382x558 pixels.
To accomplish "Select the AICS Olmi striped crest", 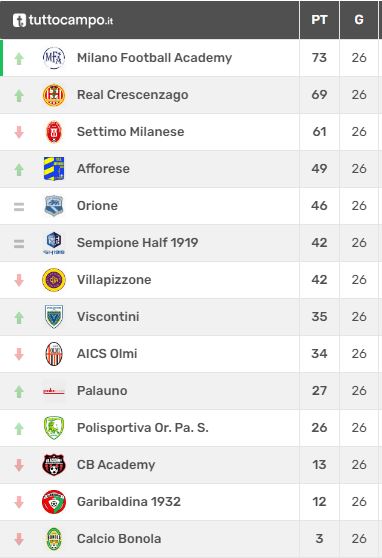I will (x=54, y=354).
